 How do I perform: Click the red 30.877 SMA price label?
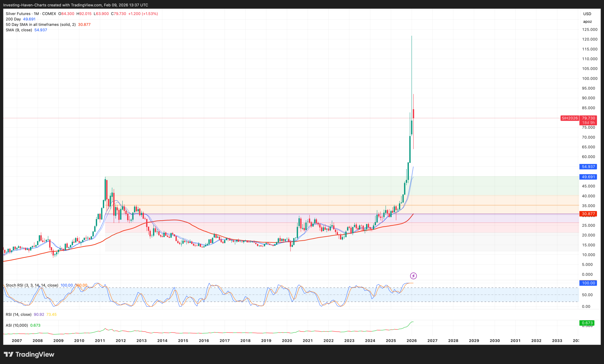point(588,214)
